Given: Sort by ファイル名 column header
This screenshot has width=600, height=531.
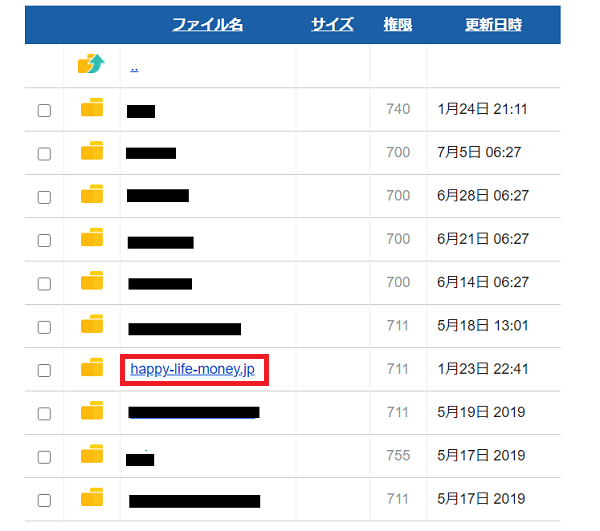Looking at the screenshot, I should click(x=207, y=24).
